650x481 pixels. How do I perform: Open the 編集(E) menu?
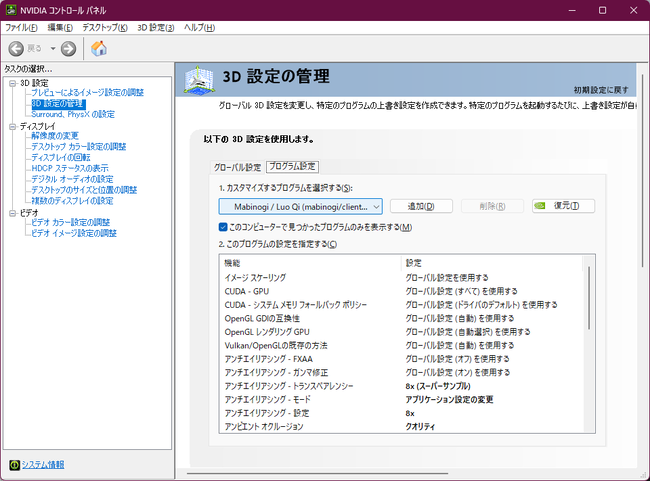[60, 27]
